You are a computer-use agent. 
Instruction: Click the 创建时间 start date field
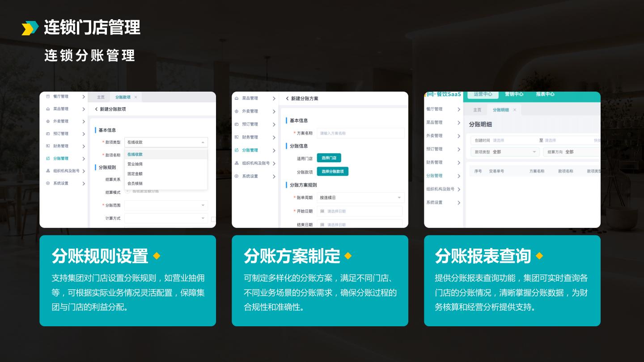(x=514, y=140)
